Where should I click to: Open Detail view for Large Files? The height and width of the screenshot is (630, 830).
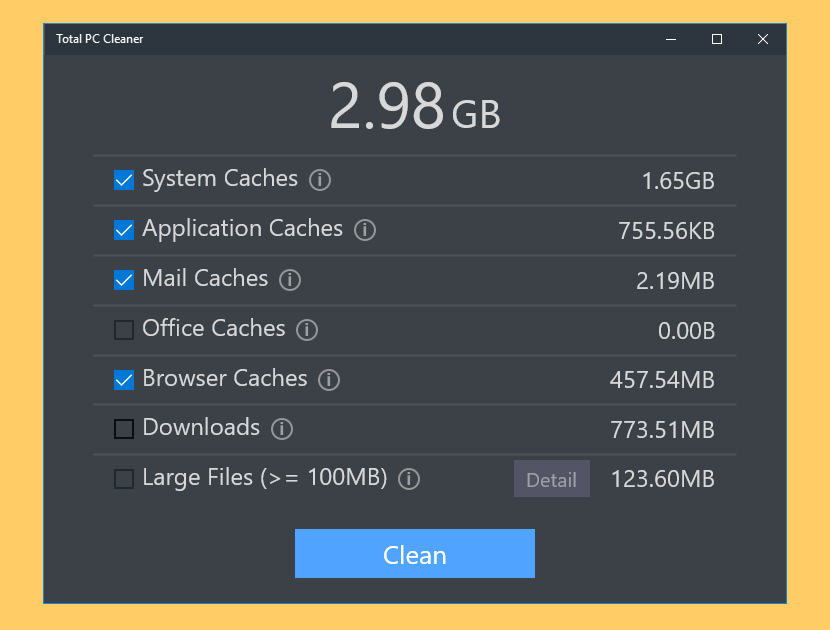pyautogui.click(x=551, y=479)
